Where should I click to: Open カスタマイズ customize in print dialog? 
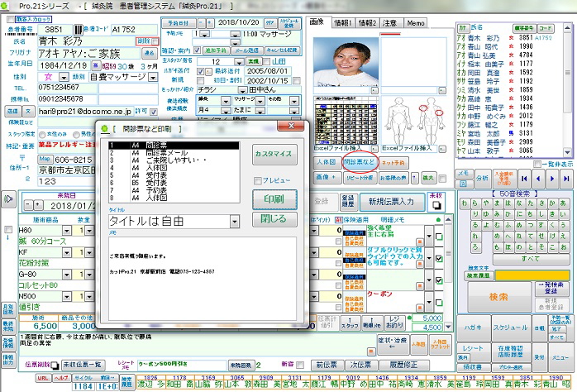pos(274,154)
